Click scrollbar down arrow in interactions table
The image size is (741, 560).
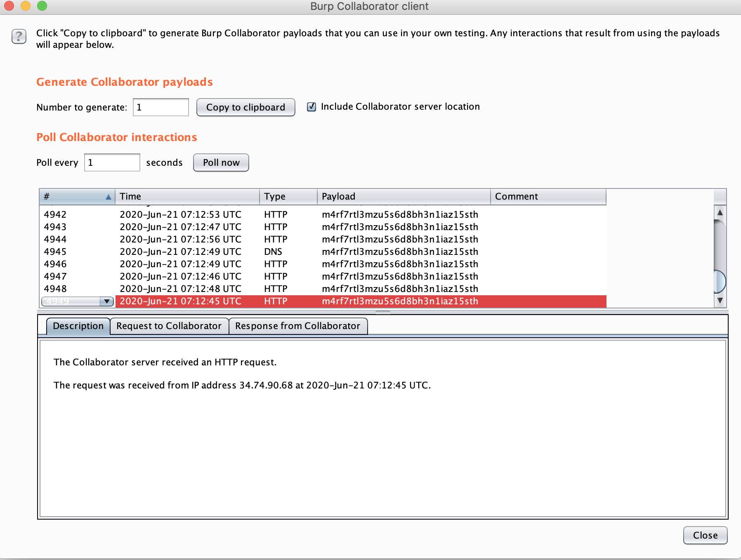pos(720,300)
